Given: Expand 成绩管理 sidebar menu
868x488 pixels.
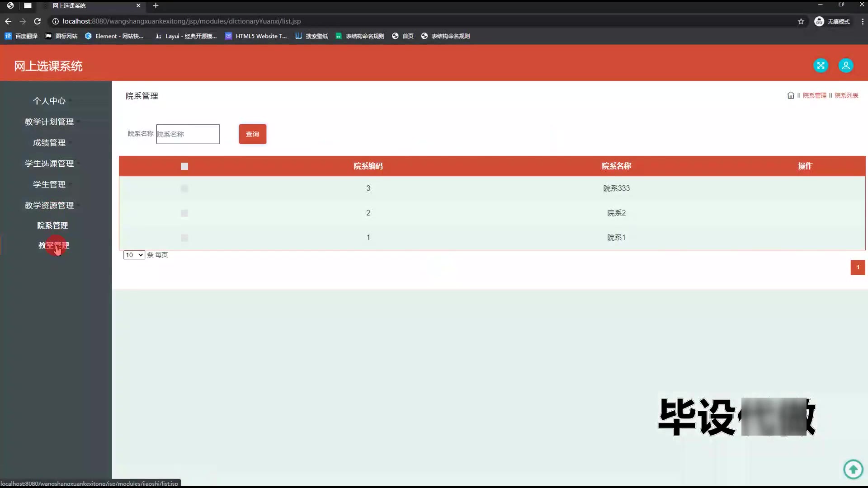Looking at the screenshot, I should click(49, 142).
